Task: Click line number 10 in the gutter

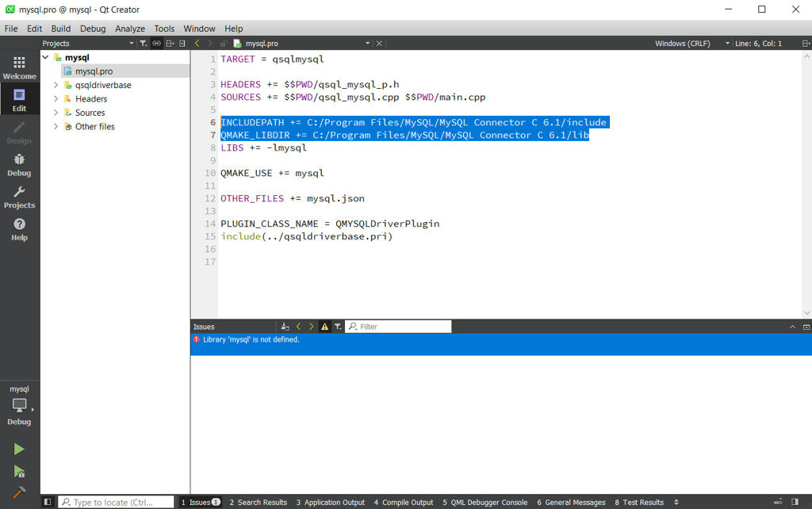Action: point(209,173)
